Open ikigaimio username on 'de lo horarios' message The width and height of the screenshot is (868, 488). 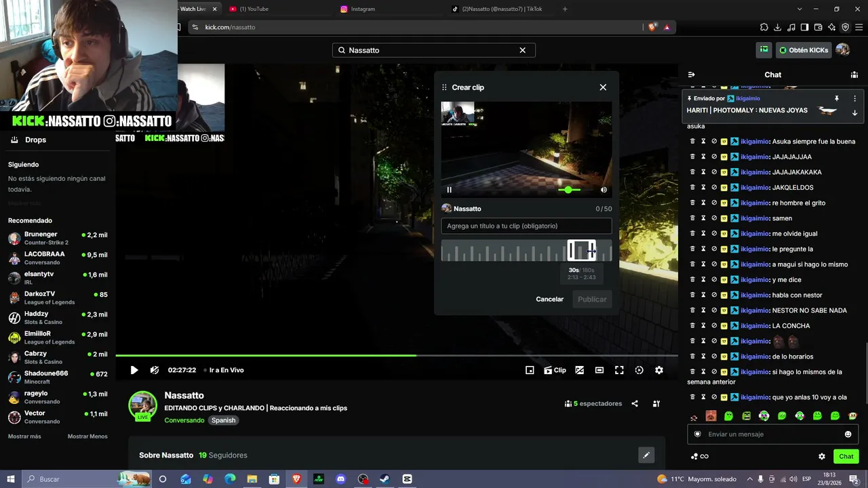[755, 357]
